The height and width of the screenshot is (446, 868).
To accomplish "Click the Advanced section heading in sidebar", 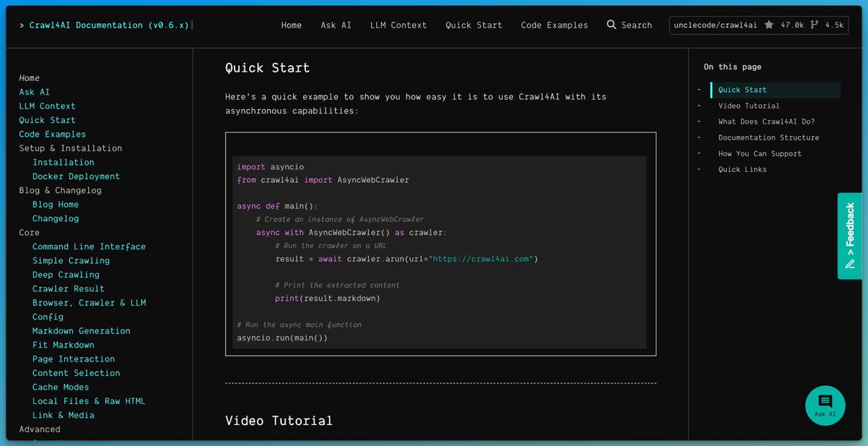I will pyautogui.click(x=40, y=429).
